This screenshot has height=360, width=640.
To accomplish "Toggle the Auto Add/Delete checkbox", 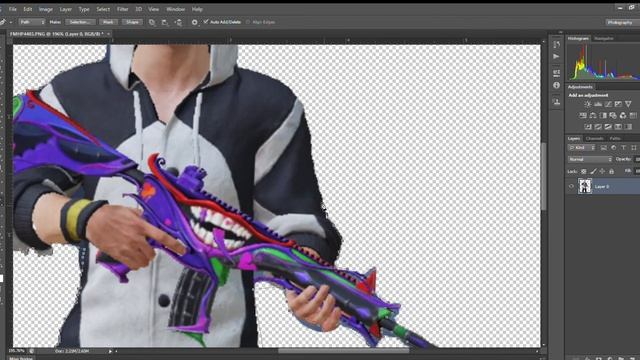I will 206,22.
